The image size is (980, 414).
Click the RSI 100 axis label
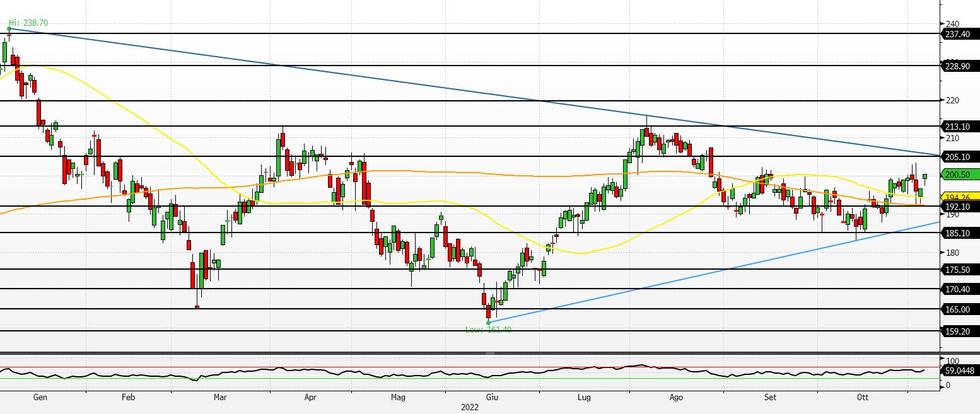click(952, 360)
